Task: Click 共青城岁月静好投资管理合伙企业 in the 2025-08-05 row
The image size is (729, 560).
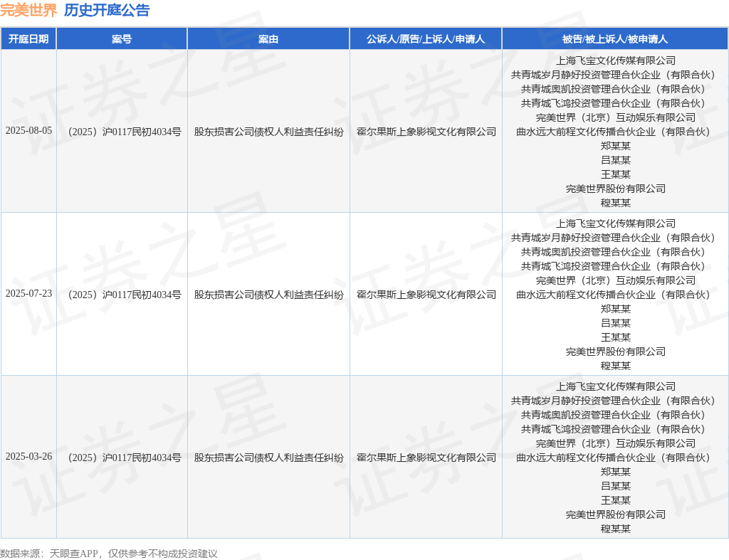Action: click(586, 75)
